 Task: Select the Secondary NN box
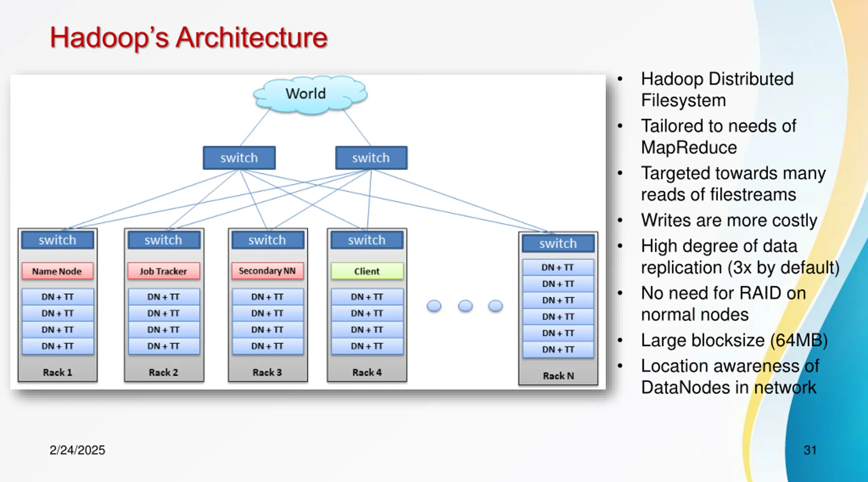268,271
